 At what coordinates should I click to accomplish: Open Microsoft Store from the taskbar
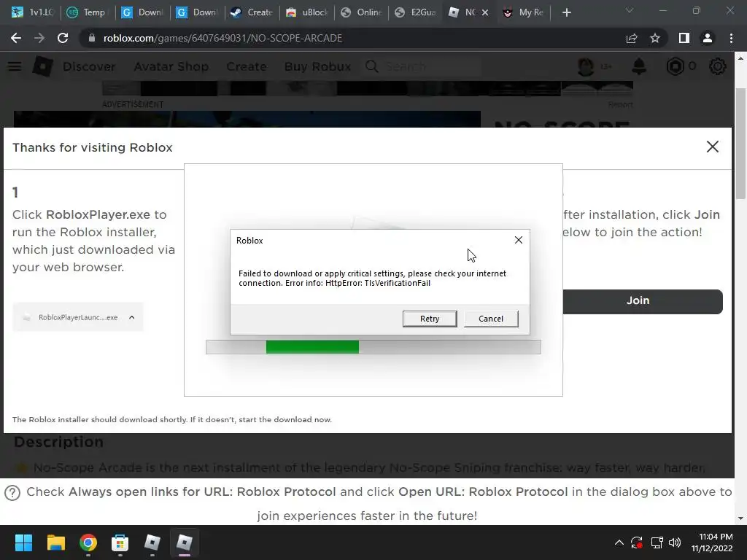(x=120, y=542)
